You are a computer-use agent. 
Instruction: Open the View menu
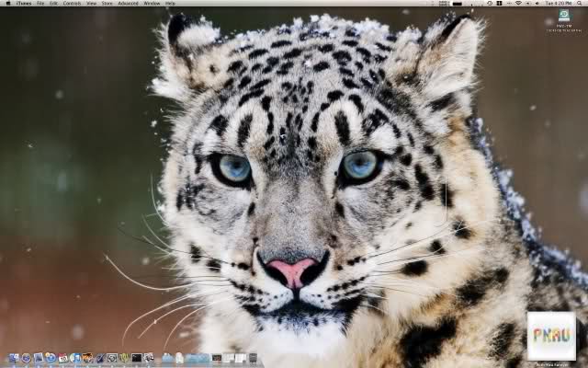click(x=92, y=4)
